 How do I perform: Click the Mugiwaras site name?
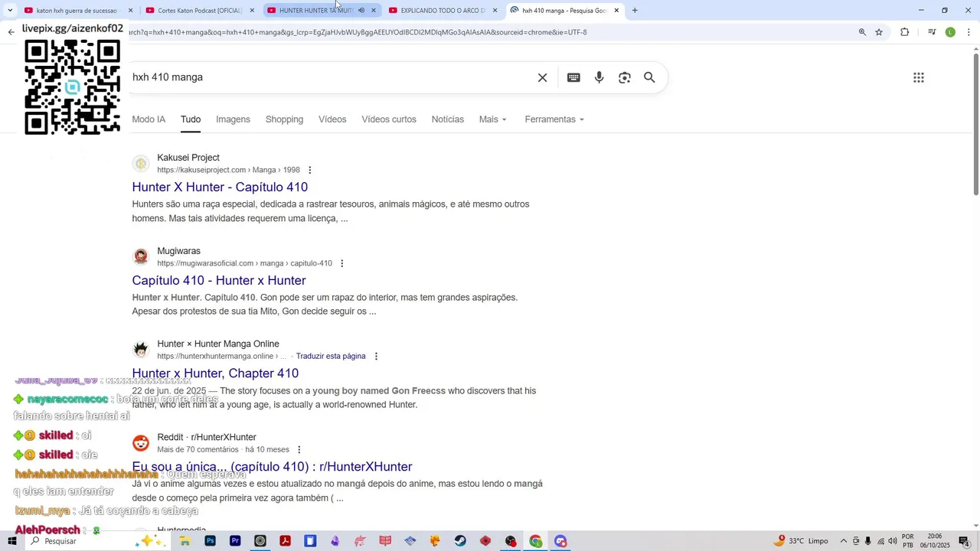coord(178,251)
